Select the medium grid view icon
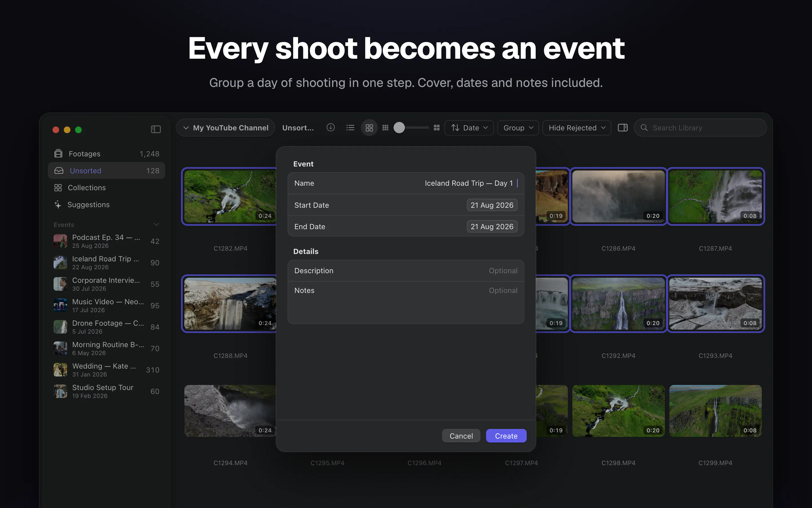Viewport: 812px width, 508px height. [x=369, y=128]
